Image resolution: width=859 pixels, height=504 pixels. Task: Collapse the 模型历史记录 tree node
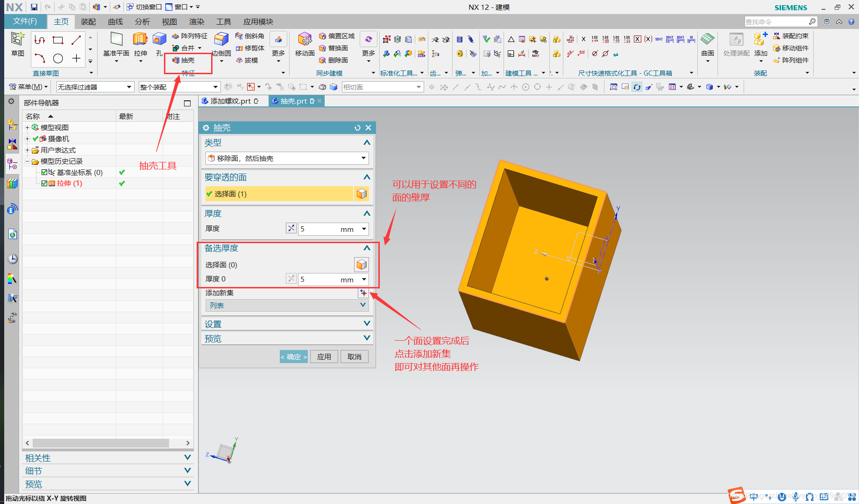click(x=27, y=161)
